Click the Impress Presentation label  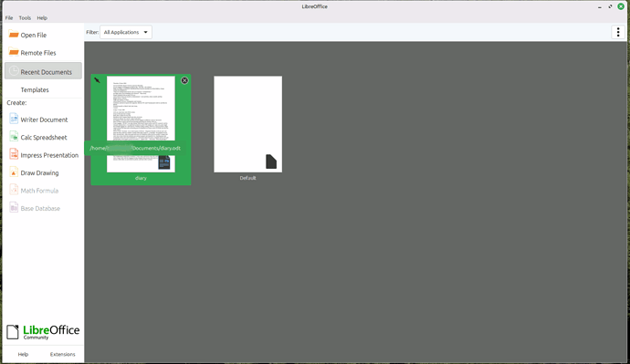(49, 154)
